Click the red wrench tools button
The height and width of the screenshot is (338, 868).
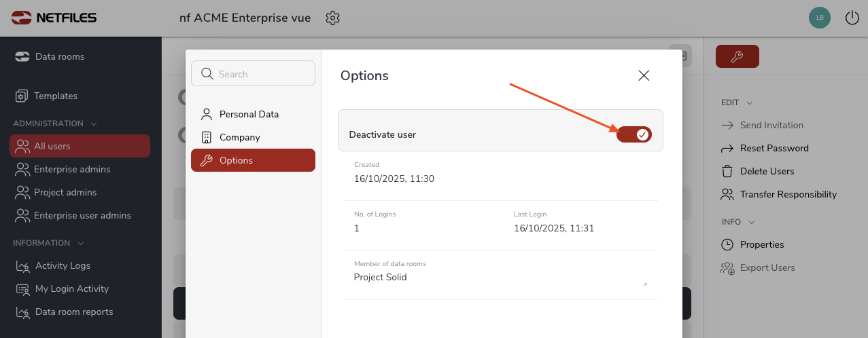[737, 57]
